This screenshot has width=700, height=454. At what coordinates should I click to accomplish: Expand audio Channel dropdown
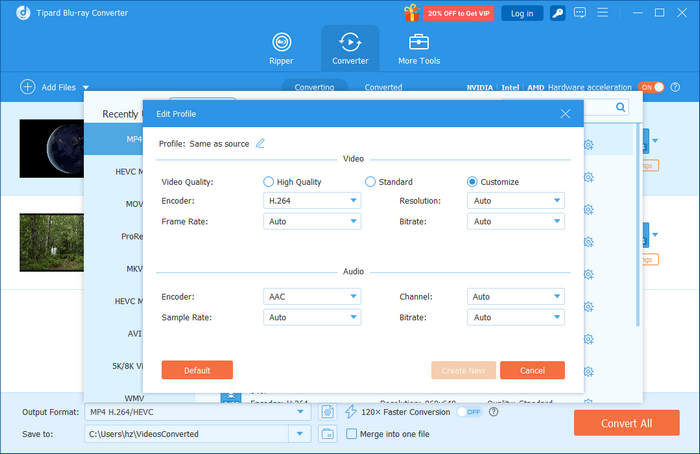click(x=516, y=297)
